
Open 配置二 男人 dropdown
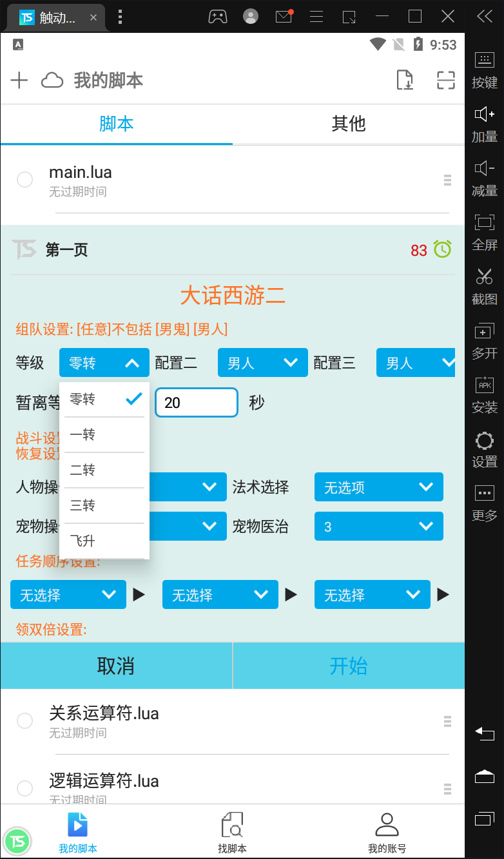click(263, 363)
